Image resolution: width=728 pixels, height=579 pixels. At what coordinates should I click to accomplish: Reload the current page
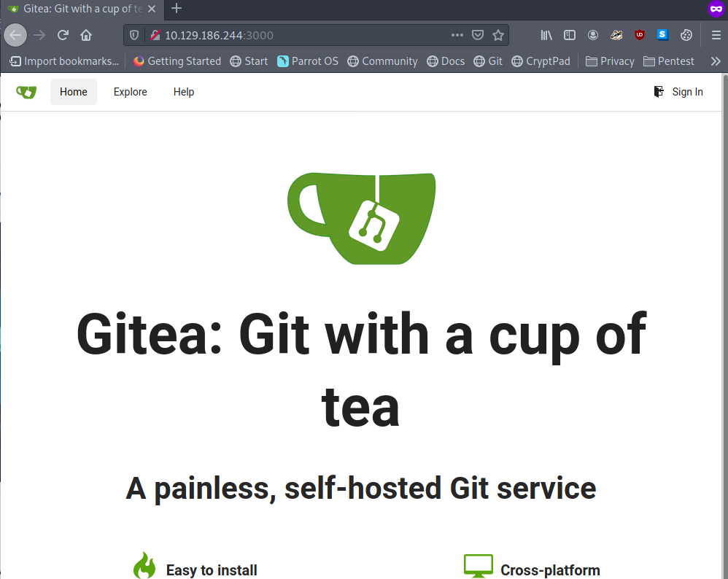click(x=63, y=35)
